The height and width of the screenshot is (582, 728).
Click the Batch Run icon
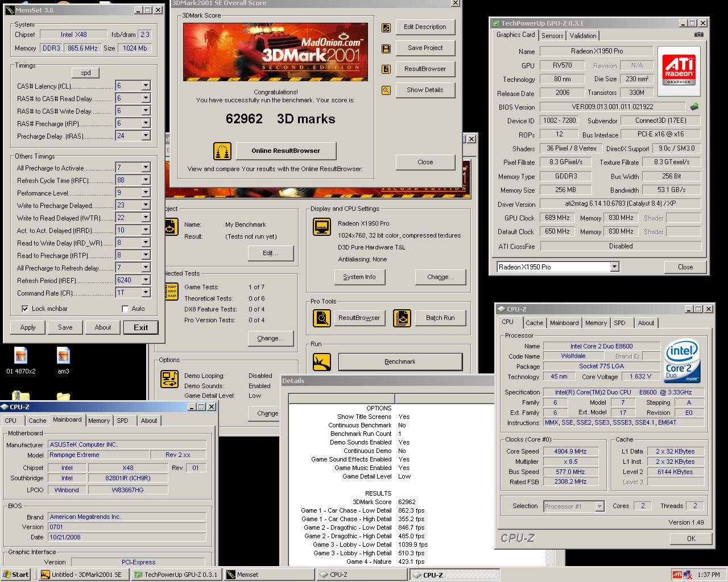[x=402, y=318]
